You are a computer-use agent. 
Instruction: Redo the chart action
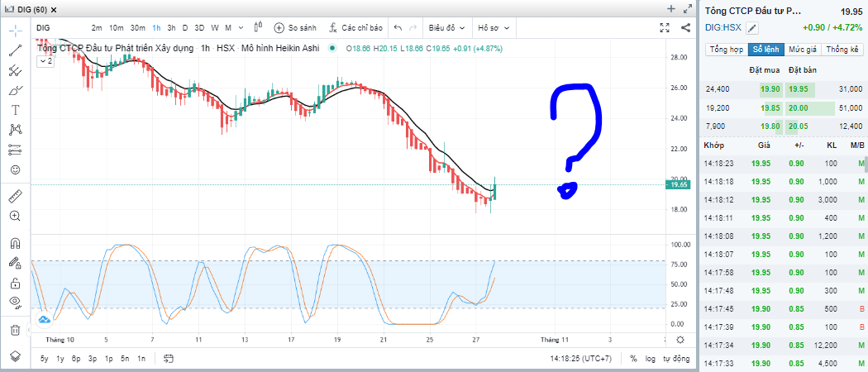(413, 27)
